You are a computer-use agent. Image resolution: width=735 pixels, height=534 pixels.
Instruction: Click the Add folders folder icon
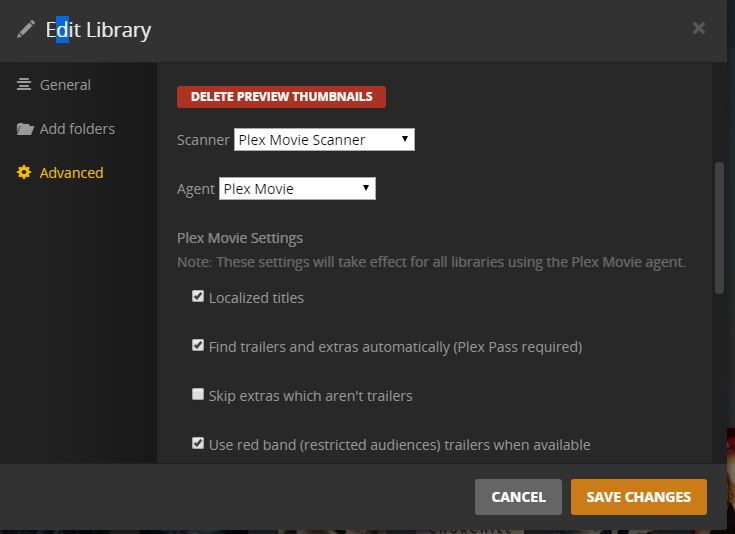pyautogui.click(x=25, y=129)
